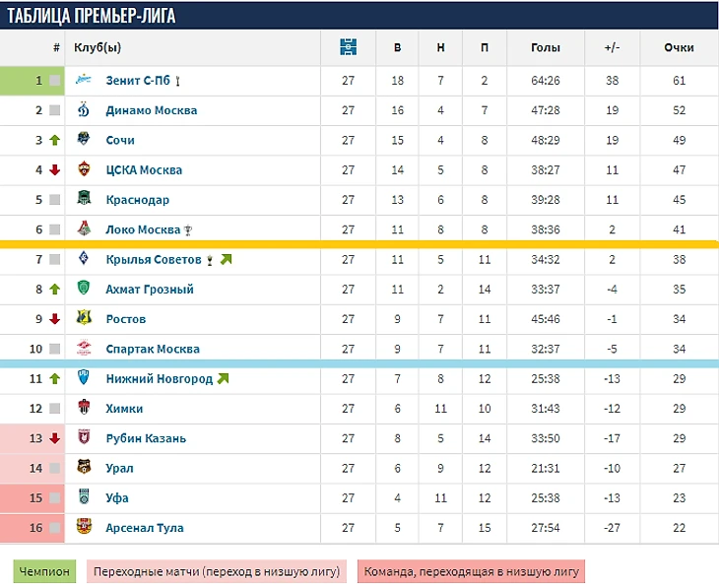Click the Spartak Moscow club logo

point(85,349)
